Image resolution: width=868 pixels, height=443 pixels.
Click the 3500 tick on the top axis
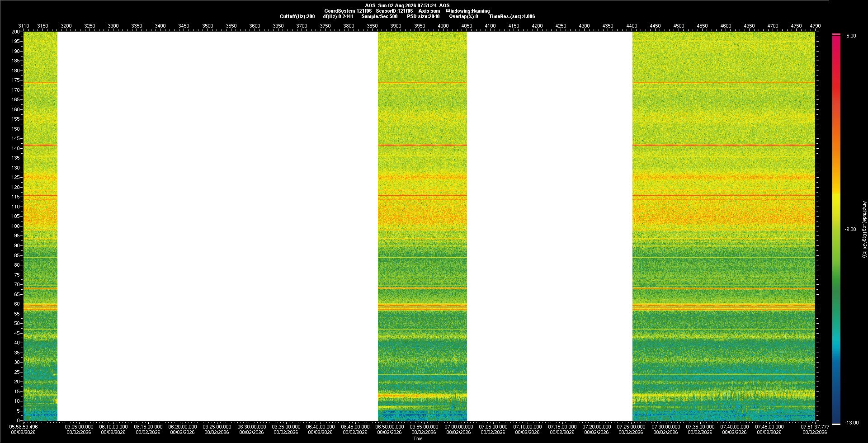pyautogui.click(x=208, y=26)
